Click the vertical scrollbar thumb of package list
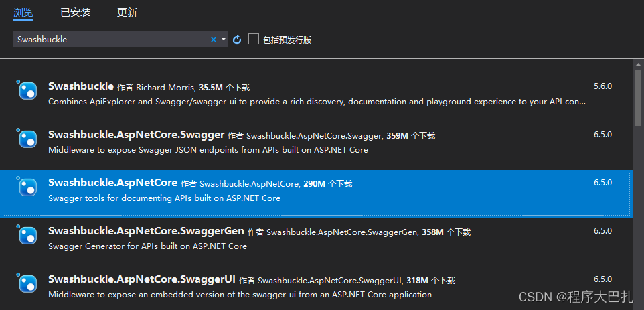 pos(638,98)
